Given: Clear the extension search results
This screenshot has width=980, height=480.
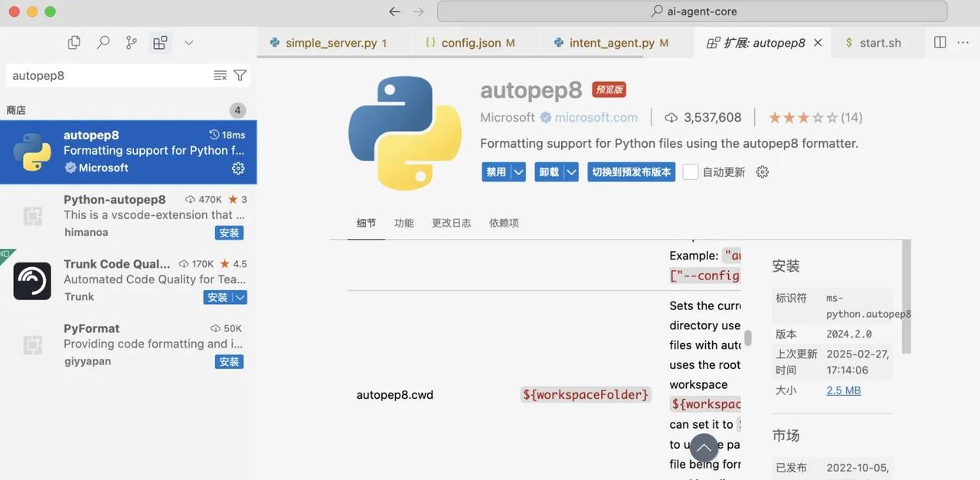Looking at the screenshot, I should click(x=220, y=75).
